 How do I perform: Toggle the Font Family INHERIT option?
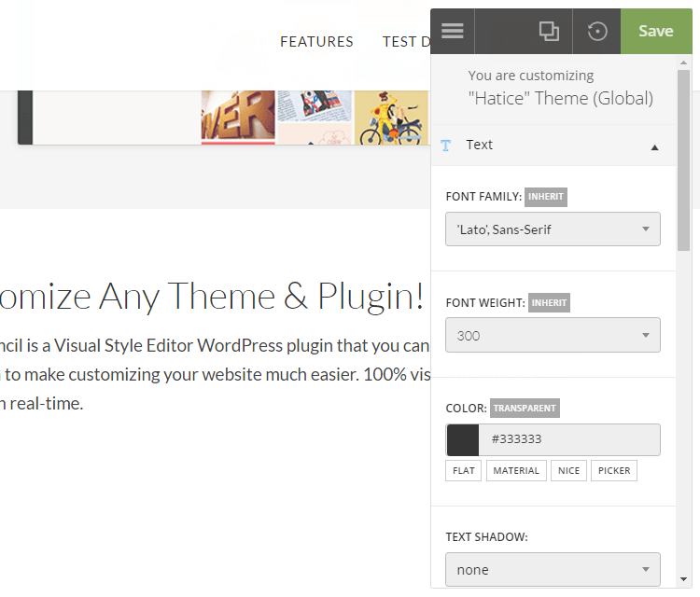click(x=546, y=197)
